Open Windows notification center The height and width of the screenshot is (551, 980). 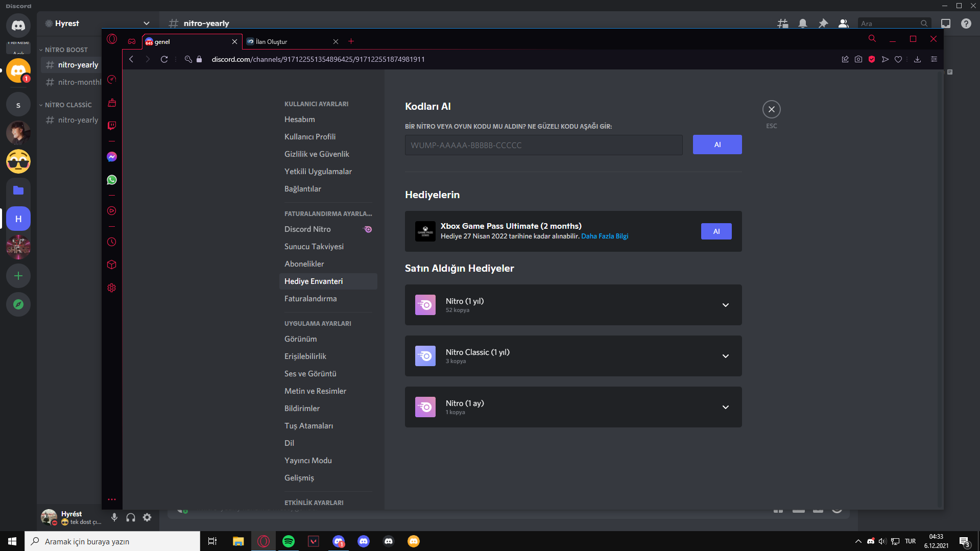964,541
